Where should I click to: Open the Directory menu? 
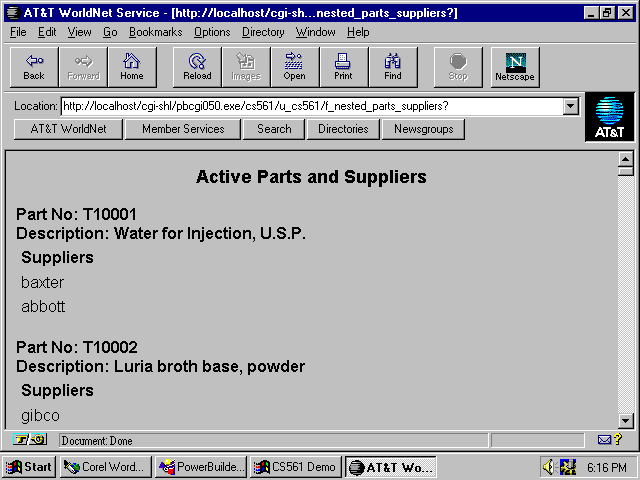[263, 32]
